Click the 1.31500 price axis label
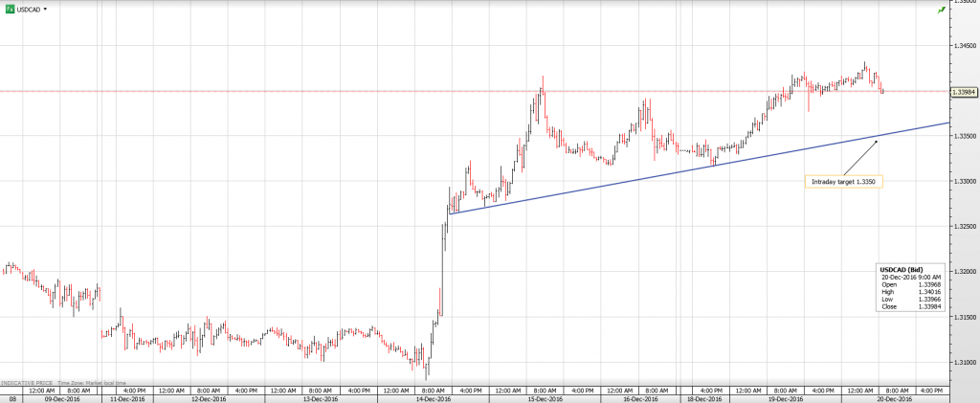The image size is (980, 403). point(964,317)
